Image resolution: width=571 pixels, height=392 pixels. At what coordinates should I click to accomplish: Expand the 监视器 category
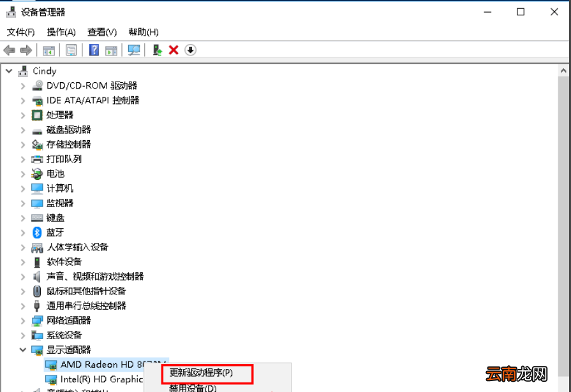(23, 203)
